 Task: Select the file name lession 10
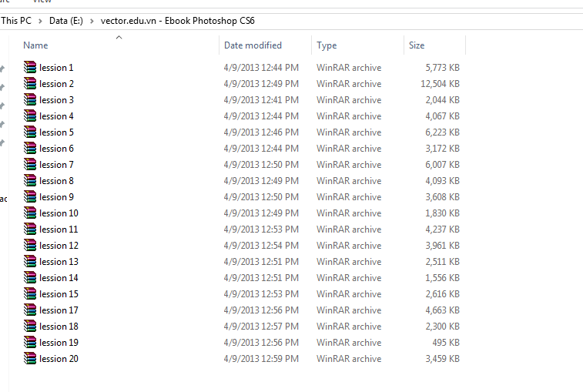pyautogui.click(x=59, y=213)
